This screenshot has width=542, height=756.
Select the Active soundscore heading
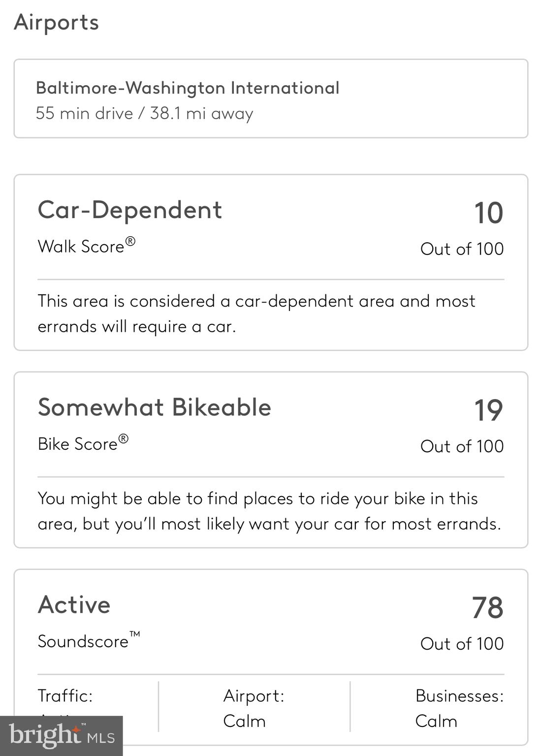[74, 605]
